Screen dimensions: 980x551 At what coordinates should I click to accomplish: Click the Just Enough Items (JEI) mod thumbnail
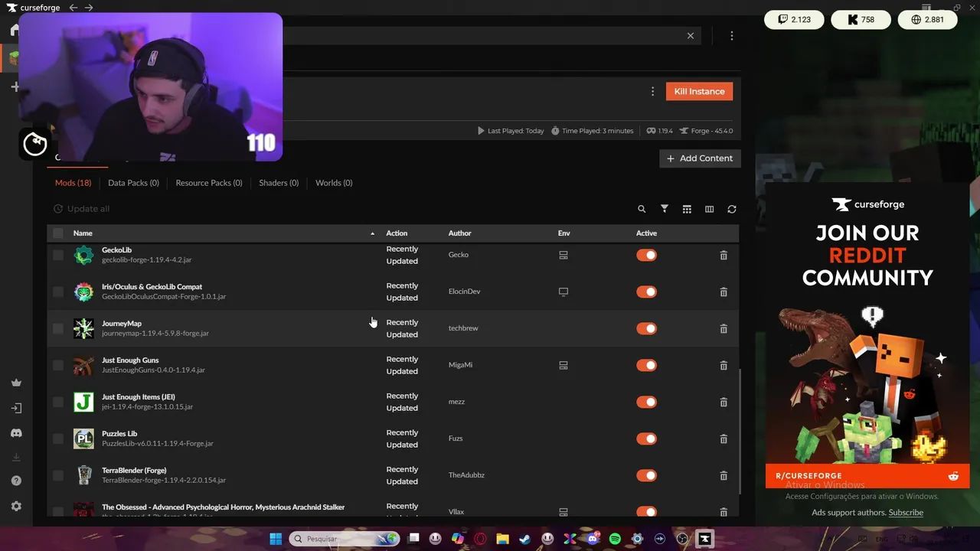[x=83, y=402]
